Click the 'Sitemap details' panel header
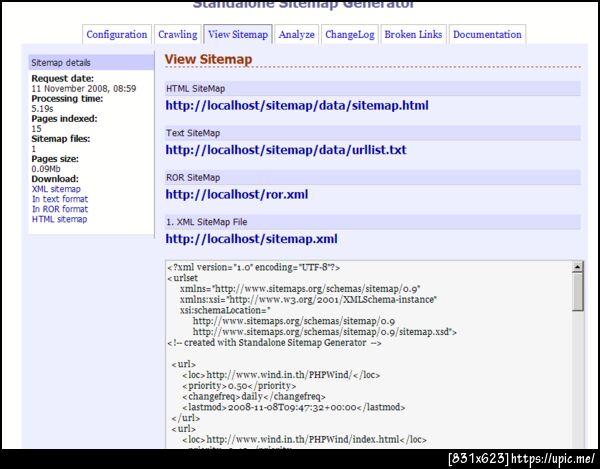Screen dimensions: 600x469 (91, 63)
